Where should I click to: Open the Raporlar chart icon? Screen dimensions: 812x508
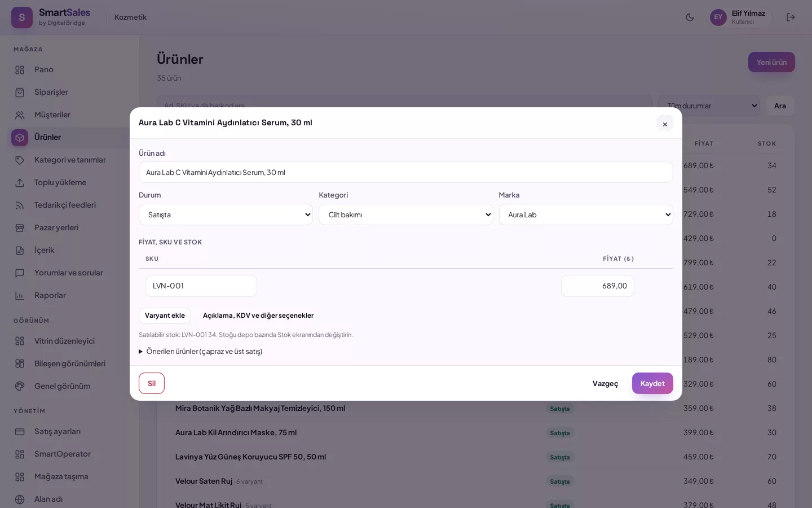pyautogui.click(x=20, y=295)
